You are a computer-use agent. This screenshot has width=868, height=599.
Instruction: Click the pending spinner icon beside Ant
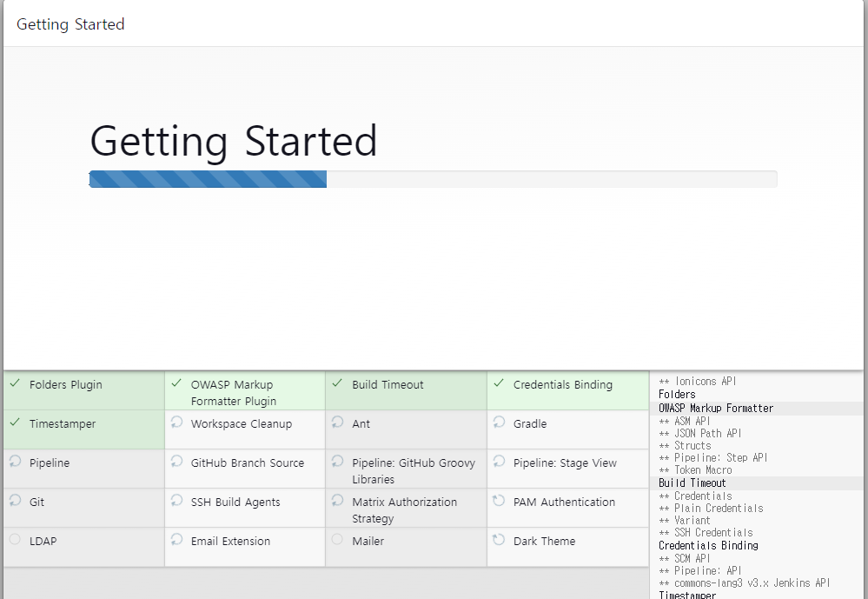point(338,423)
